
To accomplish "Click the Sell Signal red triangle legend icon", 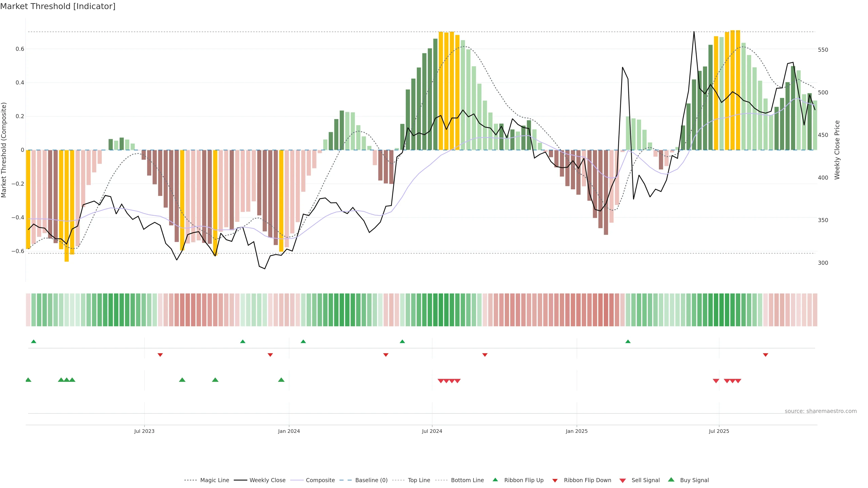I will pyautogui.click(x=622, y=480).
